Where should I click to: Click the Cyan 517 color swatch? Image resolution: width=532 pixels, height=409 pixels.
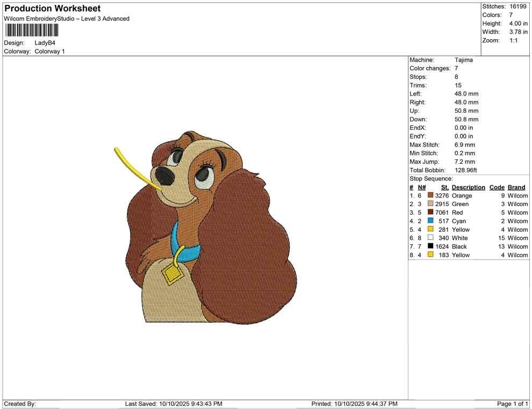[x=430, y=221]
